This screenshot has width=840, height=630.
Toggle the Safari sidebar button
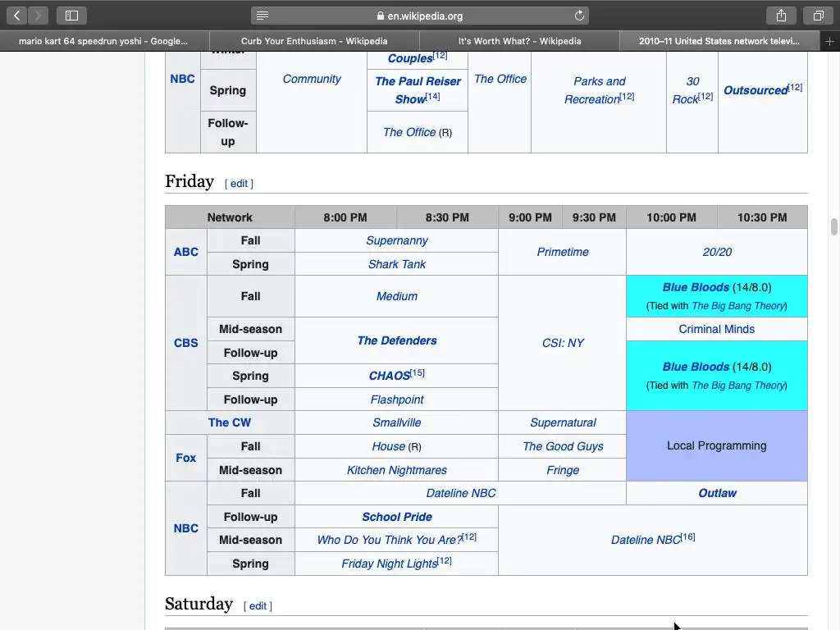72,16
